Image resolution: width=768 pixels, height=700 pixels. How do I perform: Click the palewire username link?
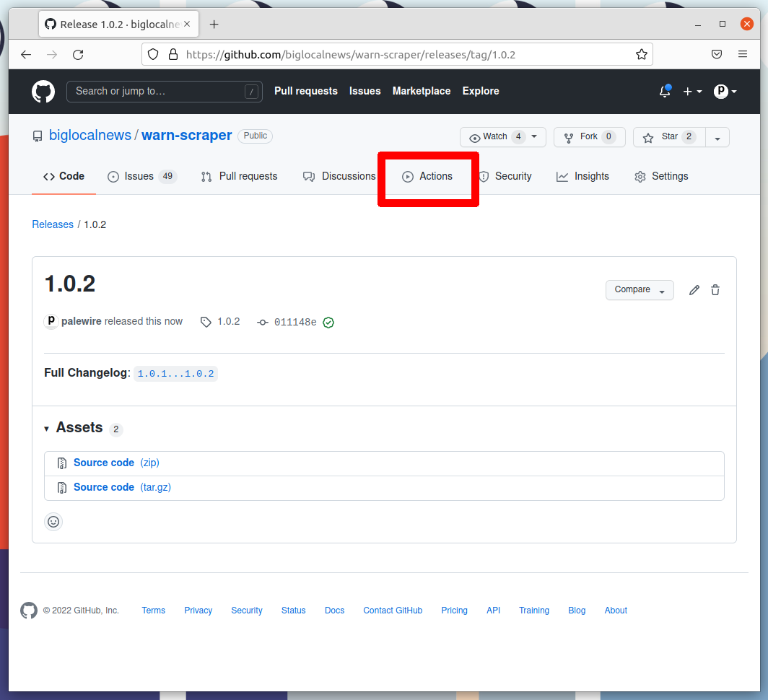(x=82, y=321)
